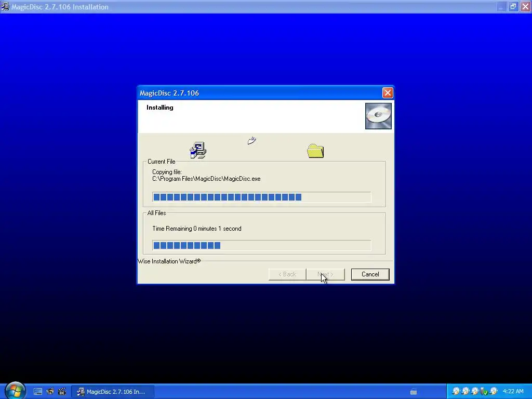This screenshot has width=532, height=399.
Task: Click the All Files progress bar
Action: pyautogui.click(x=262, y=245)
